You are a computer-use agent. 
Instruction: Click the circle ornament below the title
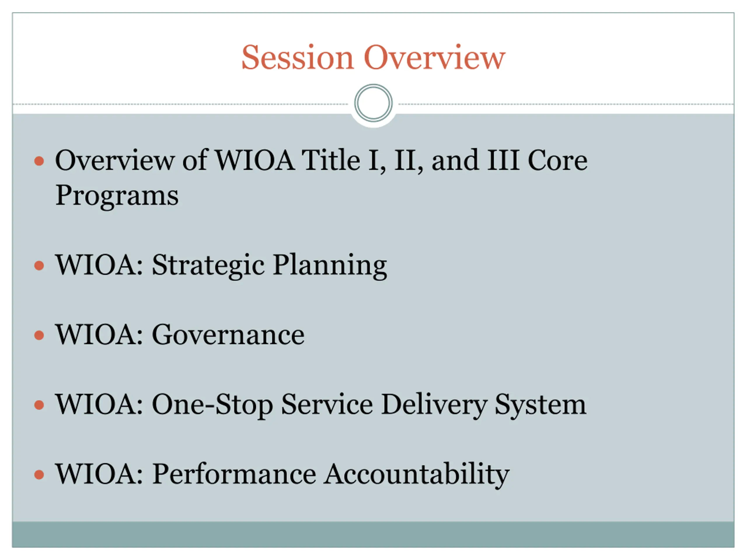[x=373, y=103]
